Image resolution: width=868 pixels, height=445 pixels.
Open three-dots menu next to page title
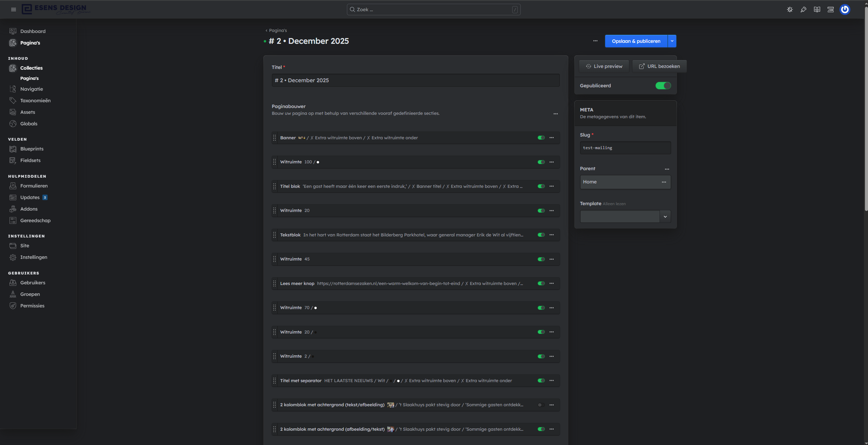(x=595, y=41)
